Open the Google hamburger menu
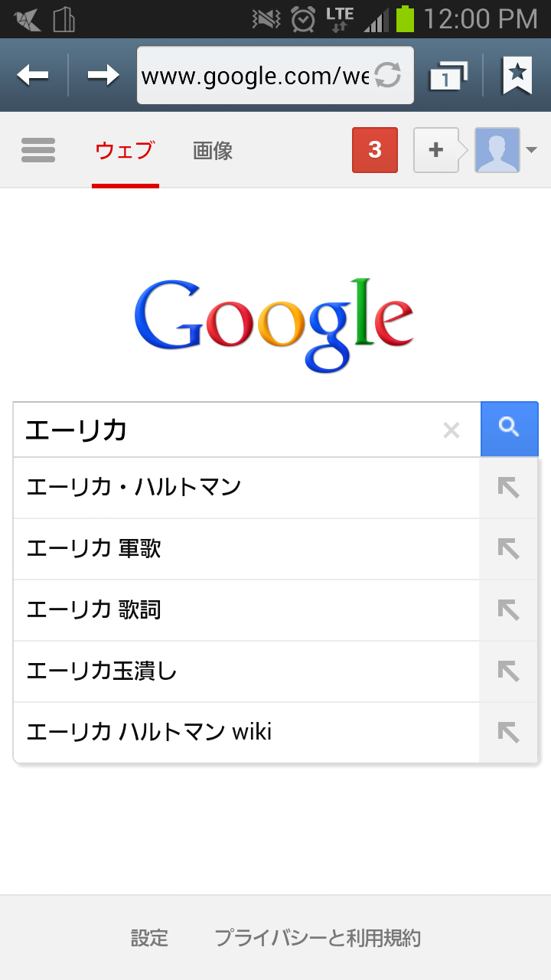The image size is (551, 980). point(38,150)
